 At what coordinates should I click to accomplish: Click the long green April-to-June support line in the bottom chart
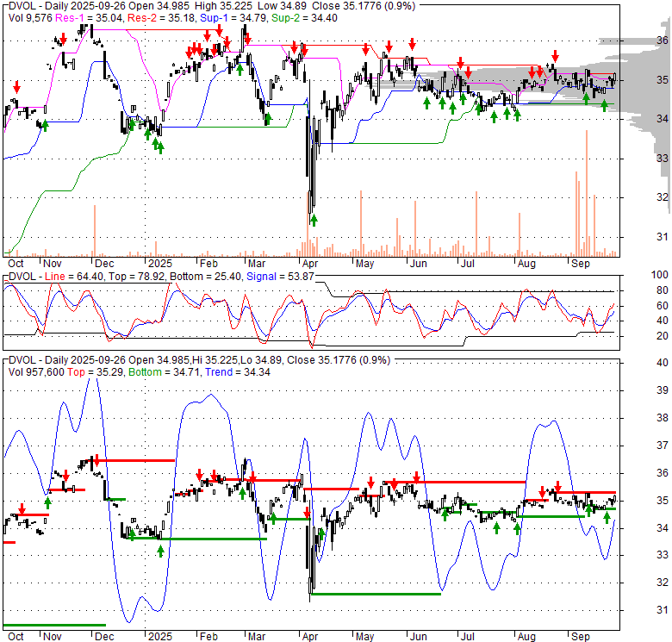tap(376, 594)
